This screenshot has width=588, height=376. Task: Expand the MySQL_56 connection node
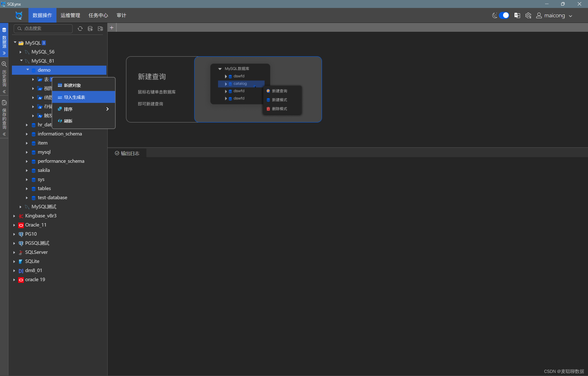(x=21, y=52)
